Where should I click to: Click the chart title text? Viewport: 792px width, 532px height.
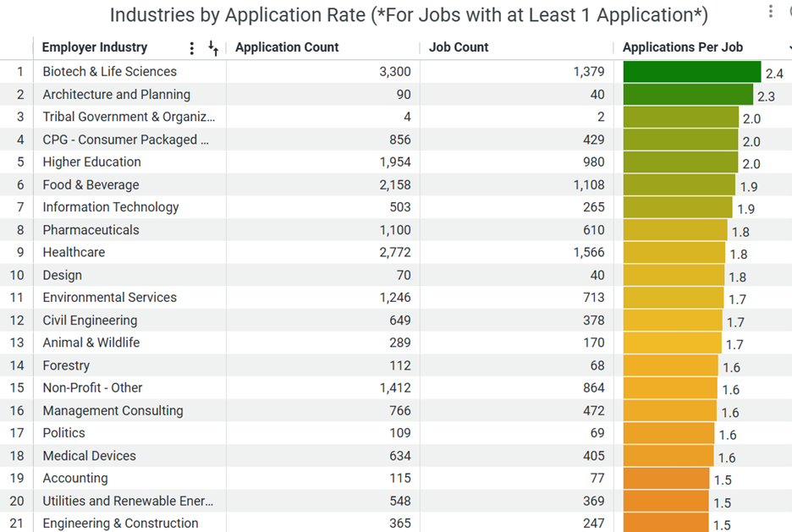click(x=409, y=15)
